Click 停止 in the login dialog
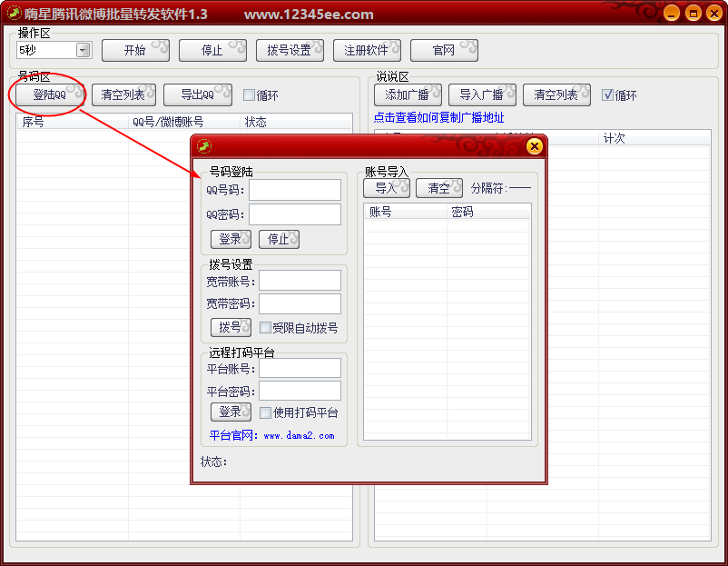Image resolution: width=728 pixels, height=566 pixels. pyautogui.click(x=279, y=239)
